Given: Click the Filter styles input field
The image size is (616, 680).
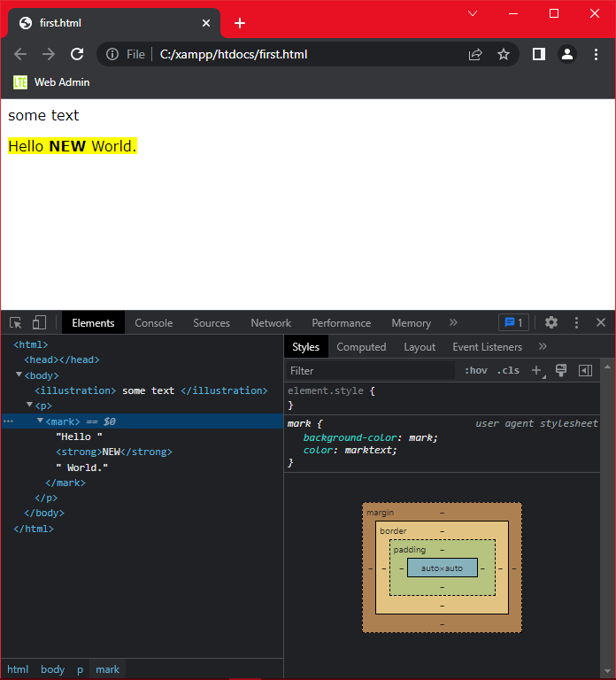Looking at the screenshot, I should 370,371.
